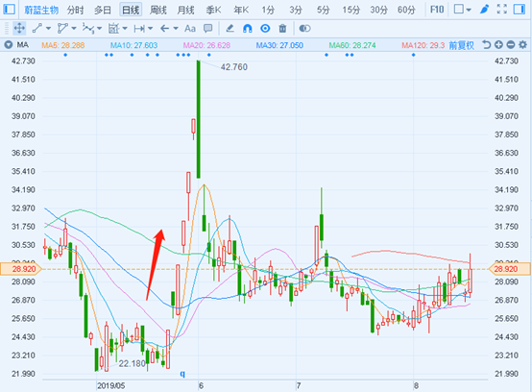This screenshot has width=532, height=392.
Task: Add a comment bubble note
Action: [207, 29]
